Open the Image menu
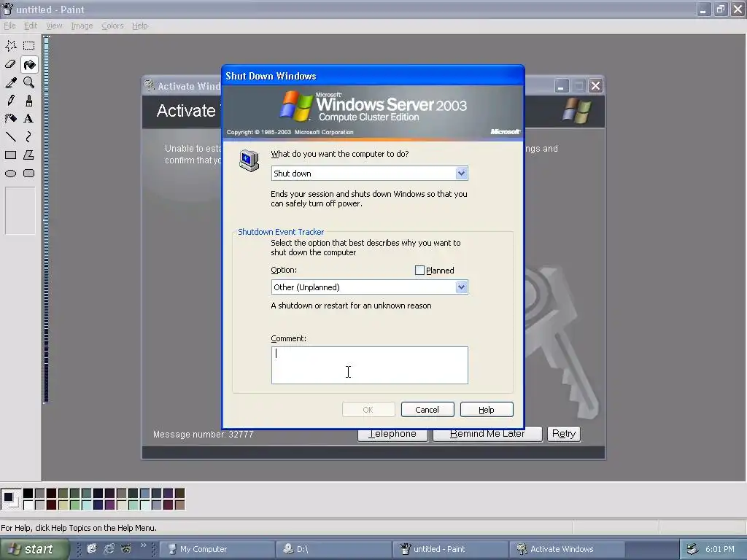Screen dimensions: 747x560 point(82,26)
